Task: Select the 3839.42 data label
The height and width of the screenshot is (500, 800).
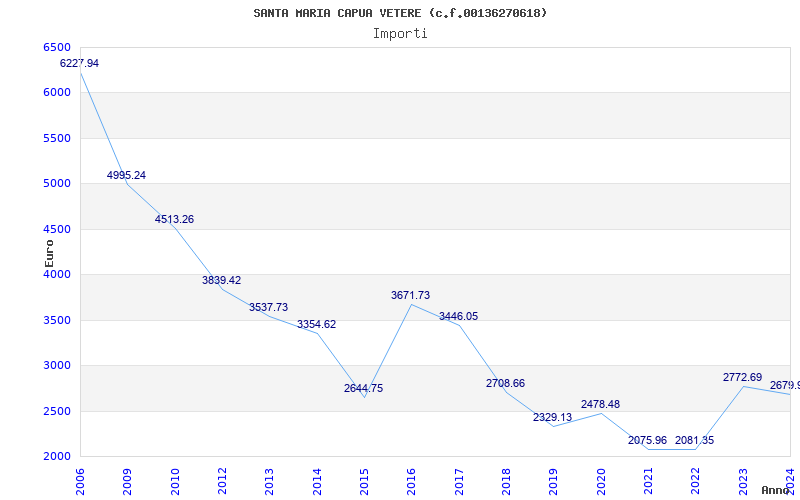Action: 221,280
